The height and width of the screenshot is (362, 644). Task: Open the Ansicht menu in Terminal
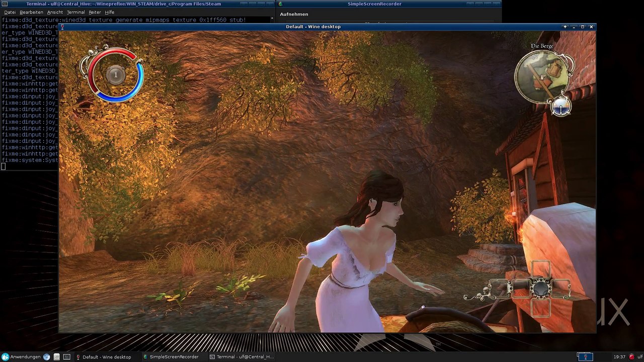coord(55,12)
